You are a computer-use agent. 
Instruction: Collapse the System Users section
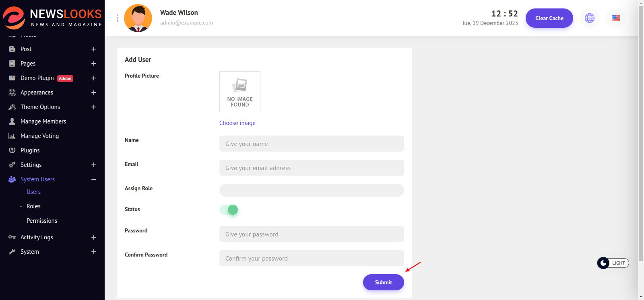94,179
